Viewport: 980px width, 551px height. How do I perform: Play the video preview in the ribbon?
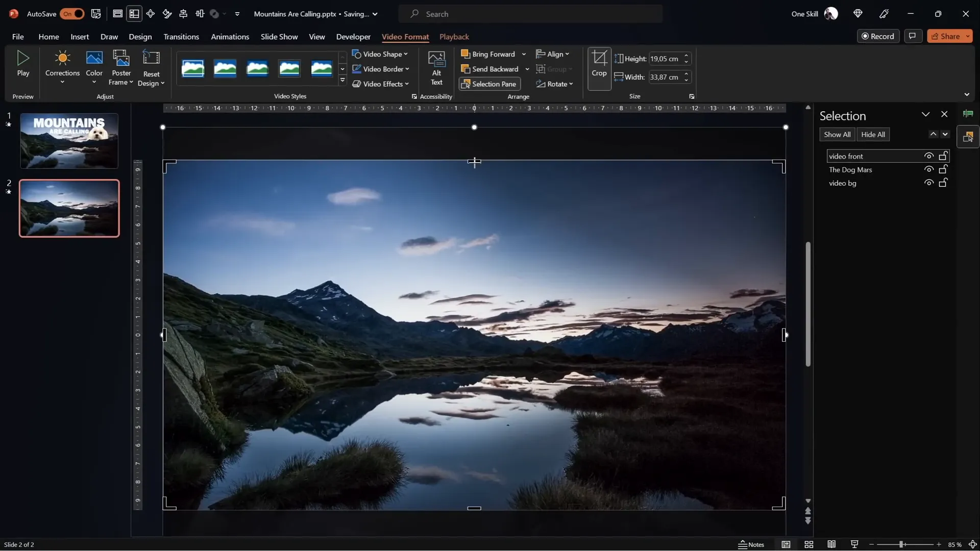[23, 64]
